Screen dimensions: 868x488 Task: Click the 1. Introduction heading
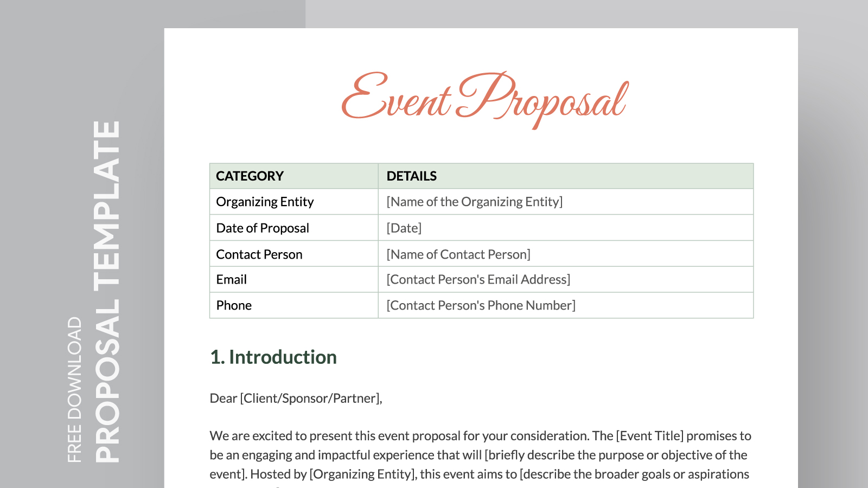[273, 357]
